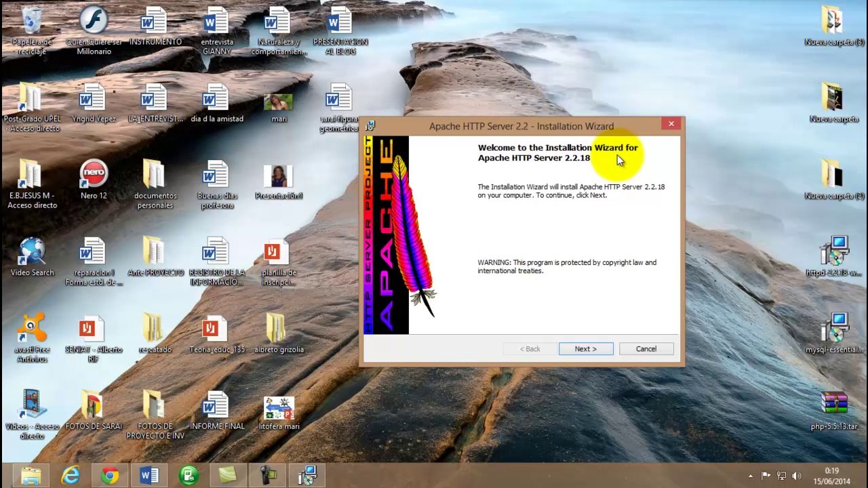Select the planilla de inscripci... PDF file
The image size is (868, 488).
click(279, 263)
